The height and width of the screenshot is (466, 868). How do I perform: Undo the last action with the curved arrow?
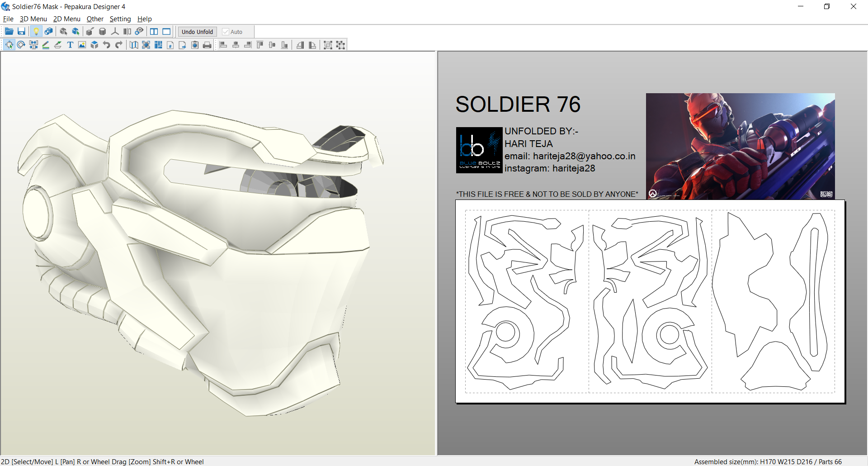(x=107, y=45)
